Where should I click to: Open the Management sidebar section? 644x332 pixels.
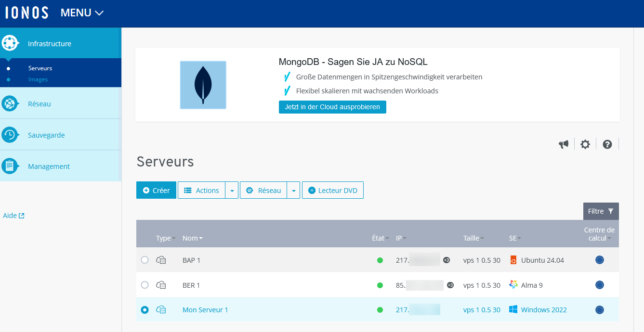click(61, 166)
